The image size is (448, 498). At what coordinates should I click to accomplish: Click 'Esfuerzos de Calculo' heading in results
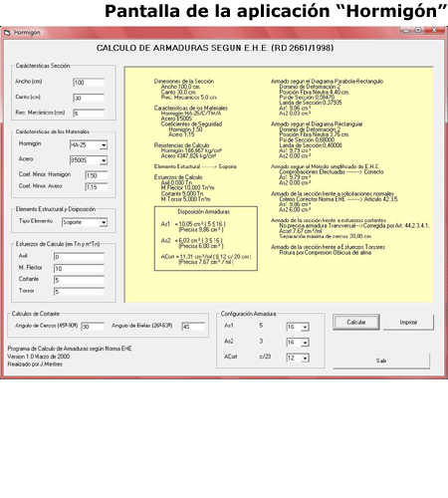point(178,177)
